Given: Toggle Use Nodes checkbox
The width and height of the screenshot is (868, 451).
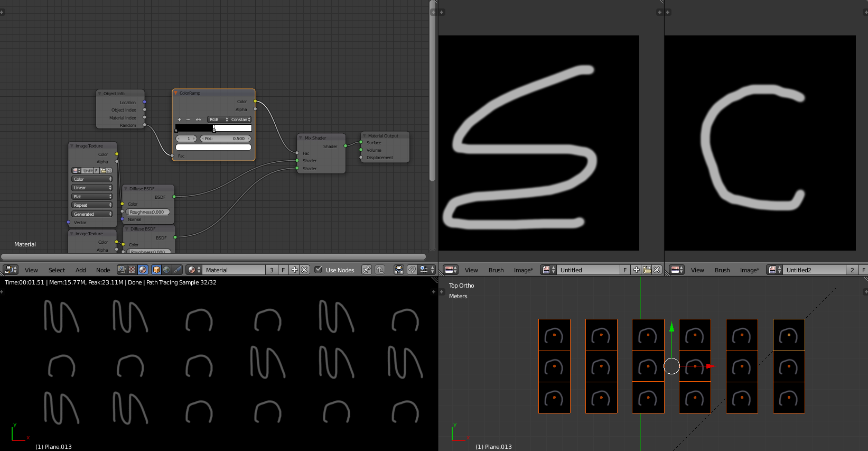Looking at the screenshot, I should coord(318,270).
